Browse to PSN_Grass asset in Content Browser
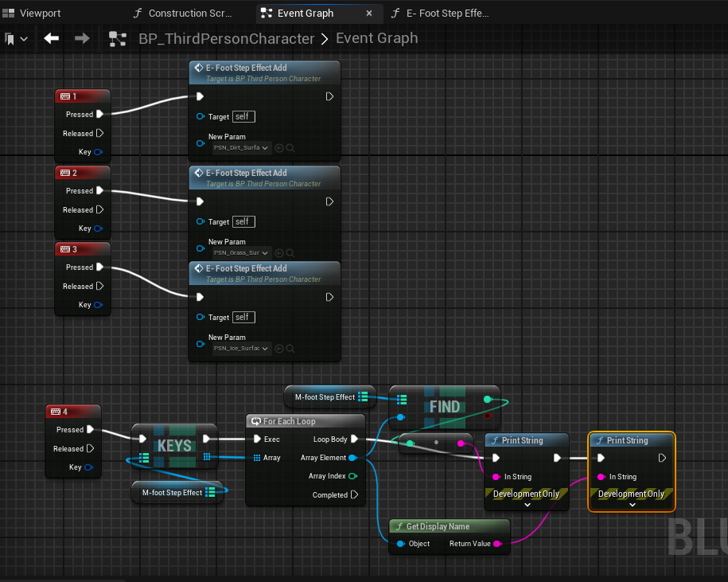This screenshot has width=728, height=582. (290, 253)
